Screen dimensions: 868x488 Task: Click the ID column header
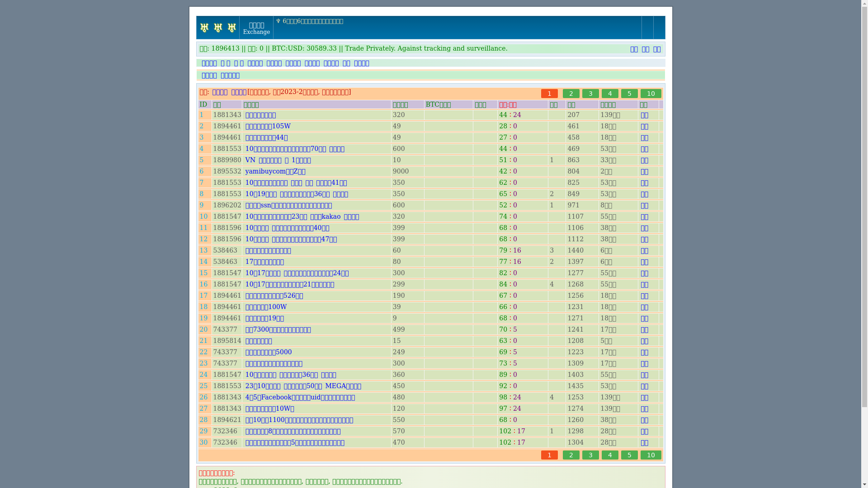point(203,104)
